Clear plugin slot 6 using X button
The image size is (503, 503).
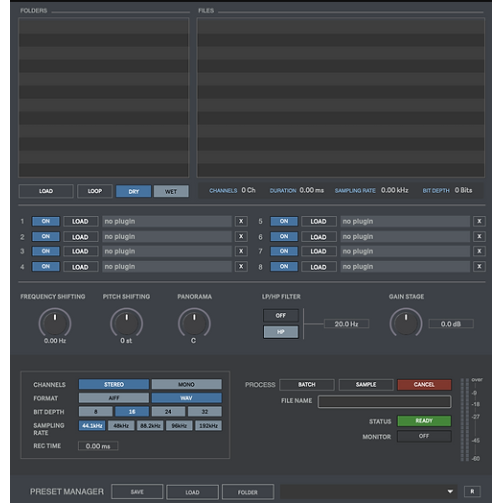click(479, 237)
